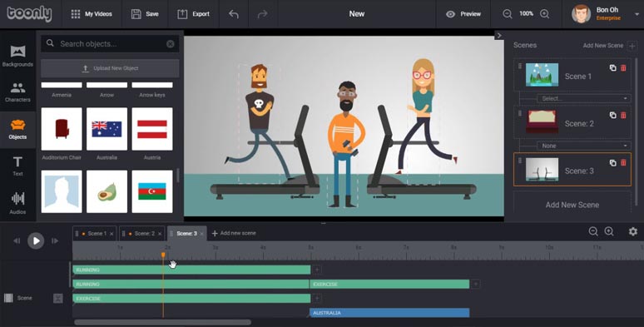This screenshot has height=327, width=644.
Task: Open the Audios panel in sidebar
Action: [17, 203]
